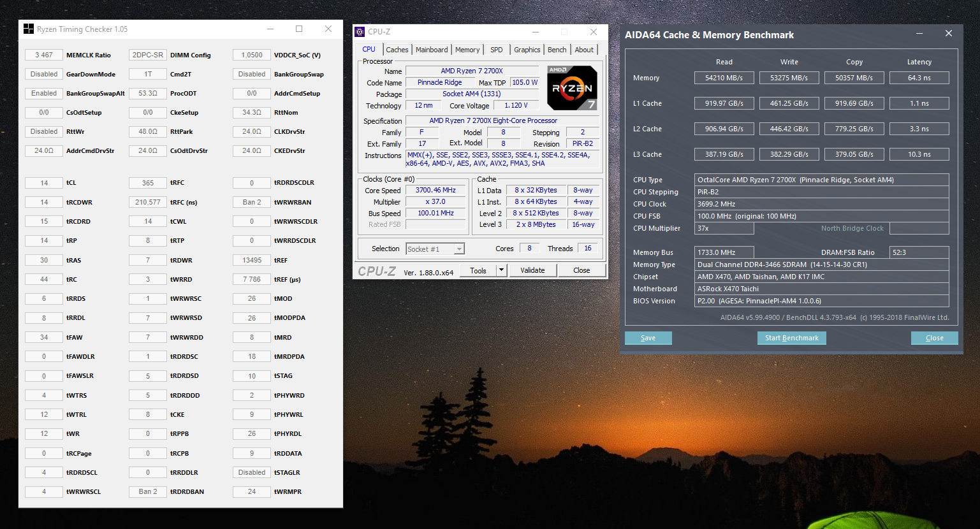The width and height of the screenshot is (980, 529).
Task: Minimize the CPU-Z window
Action: (x=536, y=32)
